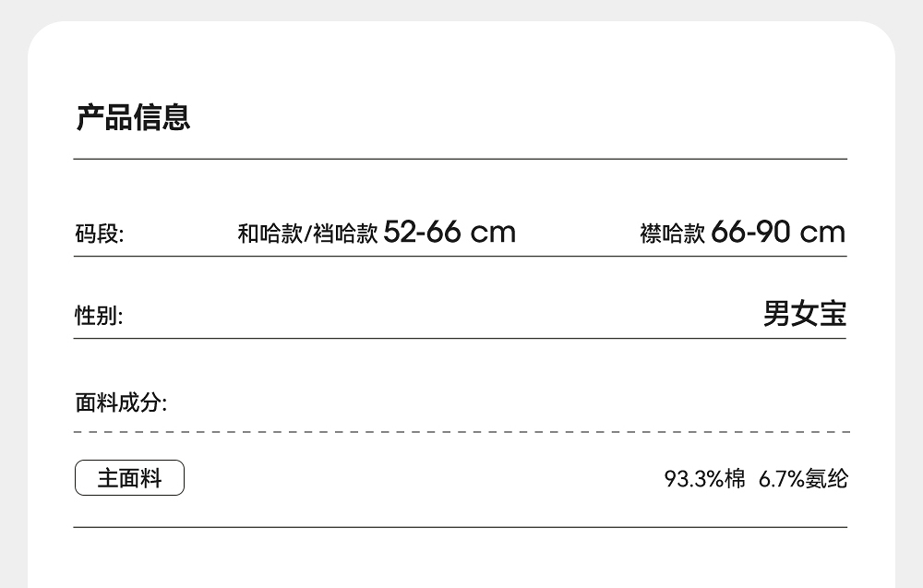Select the 66-90 cm size range
Screen dimensions: 923x588
[778, 232]
